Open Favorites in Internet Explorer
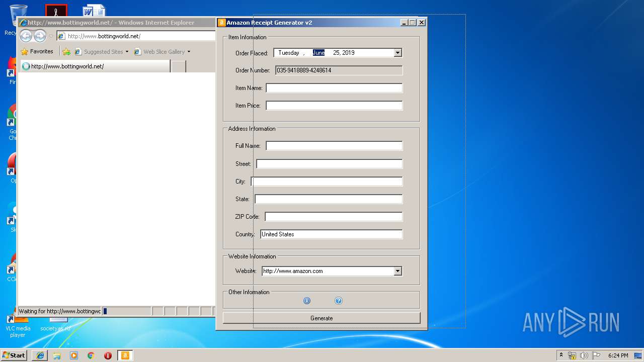 [x=37, y=51]
